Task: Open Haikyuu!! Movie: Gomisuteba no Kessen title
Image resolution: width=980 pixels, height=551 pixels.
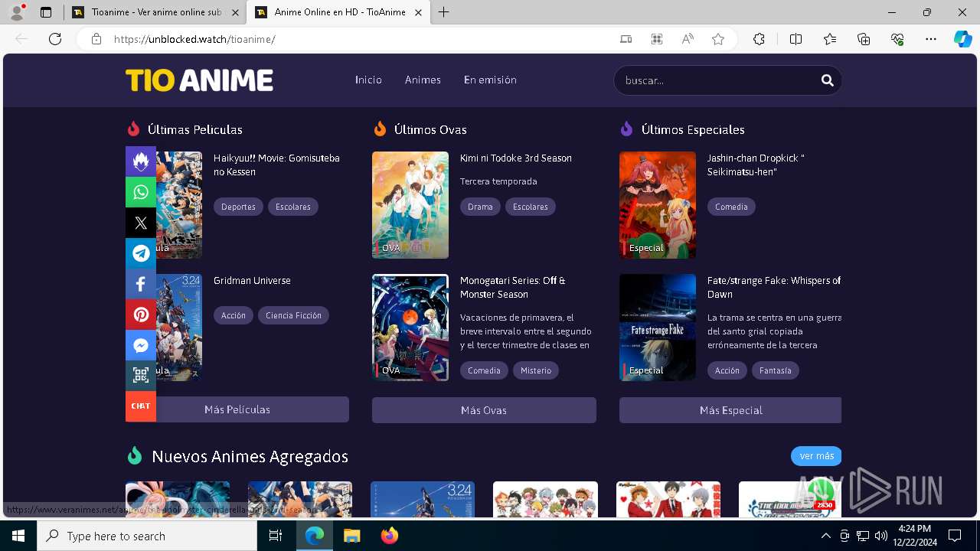Action: [276, 165]
